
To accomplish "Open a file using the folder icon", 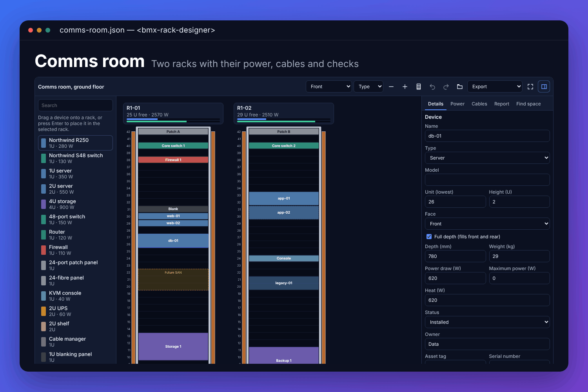I will pyautogui.click(x=460, y=87).
